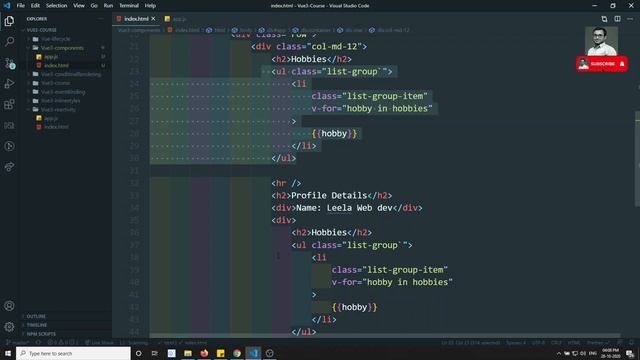Click the synchronize changes status icon

[x=38, y=343]
